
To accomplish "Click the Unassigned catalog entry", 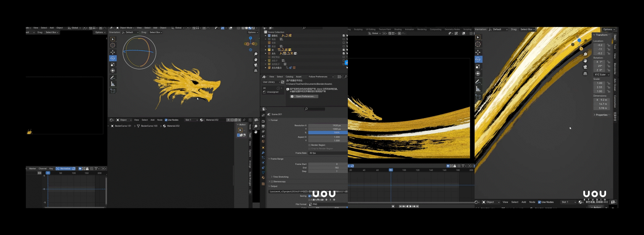I will (273, 92).
